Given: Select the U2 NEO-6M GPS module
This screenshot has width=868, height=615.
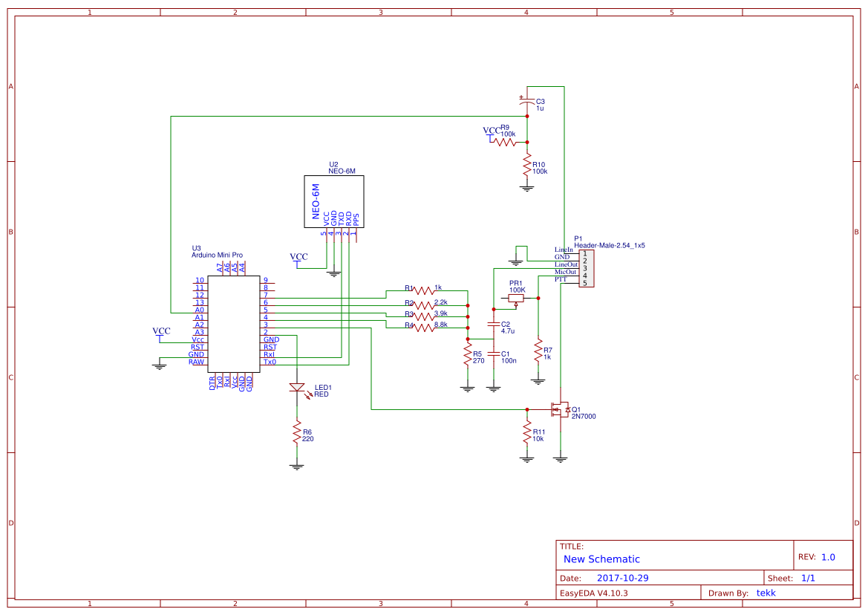Looking at the screenshot, I should (x=333, y=202).
